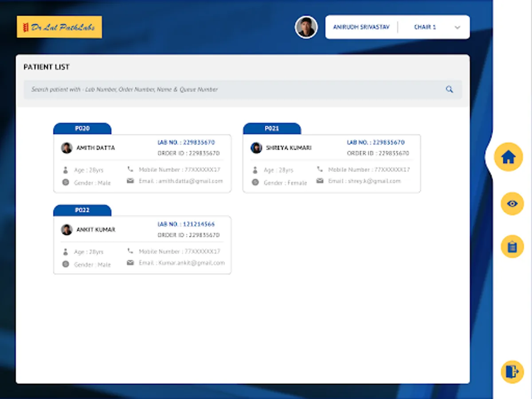Click email shrey.k@gmail.com

(x=364, y=181)
